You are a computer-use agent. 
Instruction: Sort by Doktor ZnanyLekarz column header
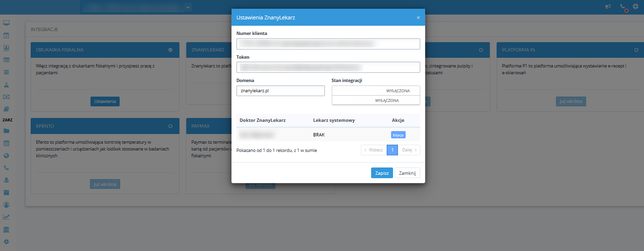coord(263,120)
